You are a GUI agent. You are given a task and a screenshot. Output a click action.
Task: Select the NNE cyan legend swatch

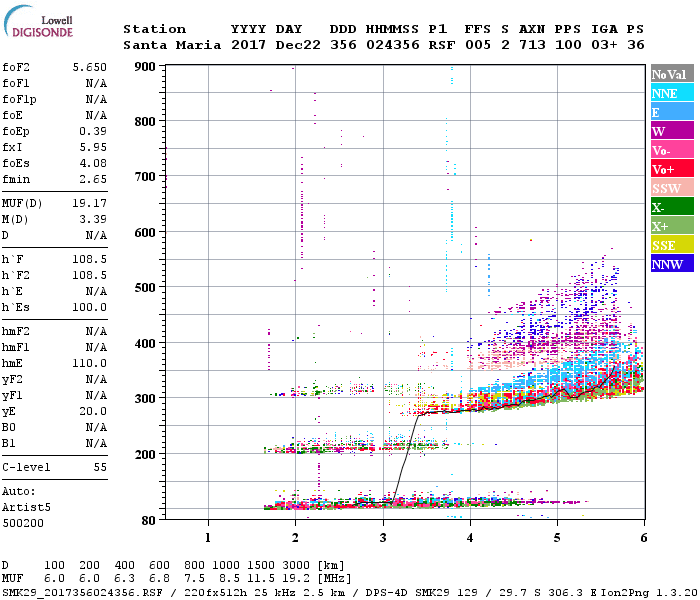tap(672, 93)
